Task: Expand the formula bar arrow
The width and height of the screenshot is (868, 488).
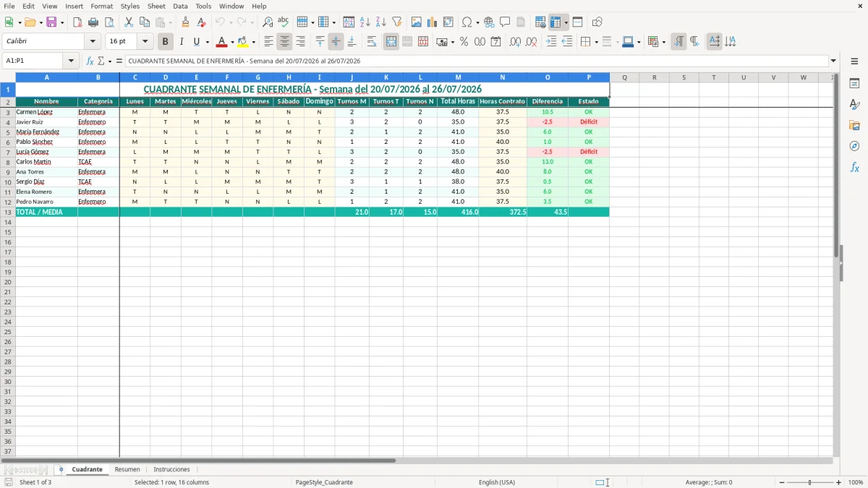Action: coord(833,61)
